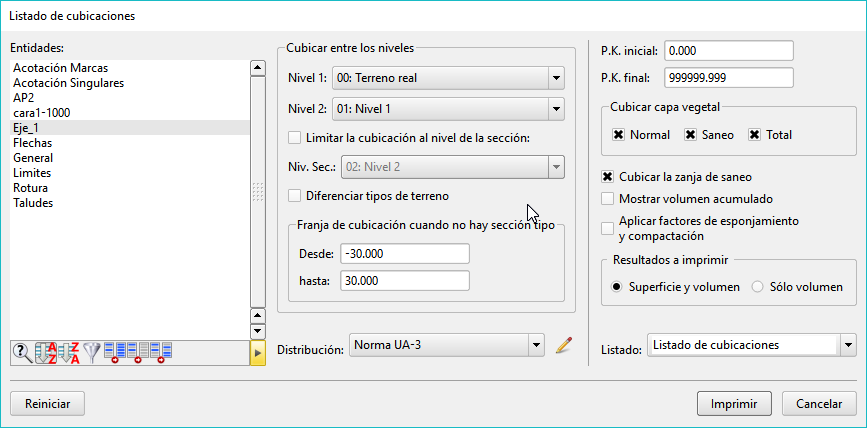Click the entities list scroll up arrow at top
This screenshot has width=867, height=428.
[258, 68]
